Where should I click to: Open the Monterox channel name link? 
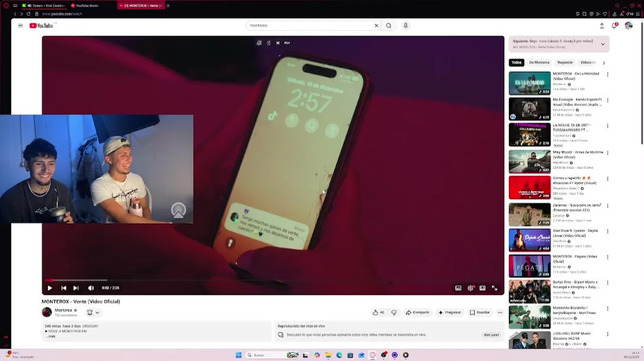[x=63, y=310]
